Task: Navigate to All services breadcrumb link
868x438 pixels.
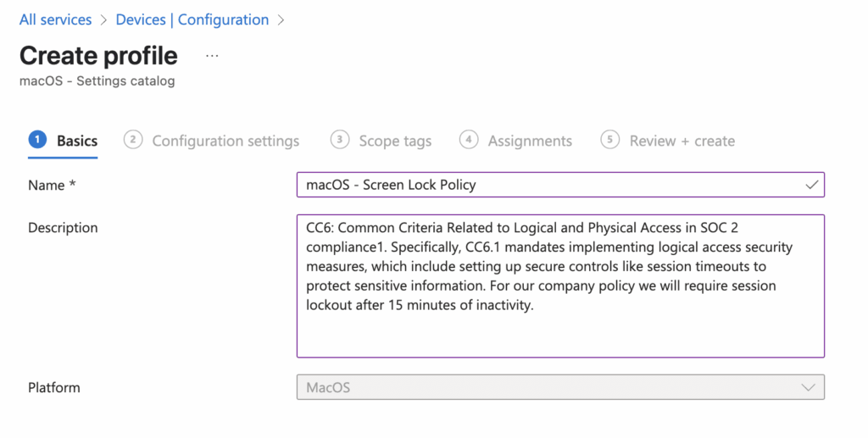Action: click(x=55, y=19)
